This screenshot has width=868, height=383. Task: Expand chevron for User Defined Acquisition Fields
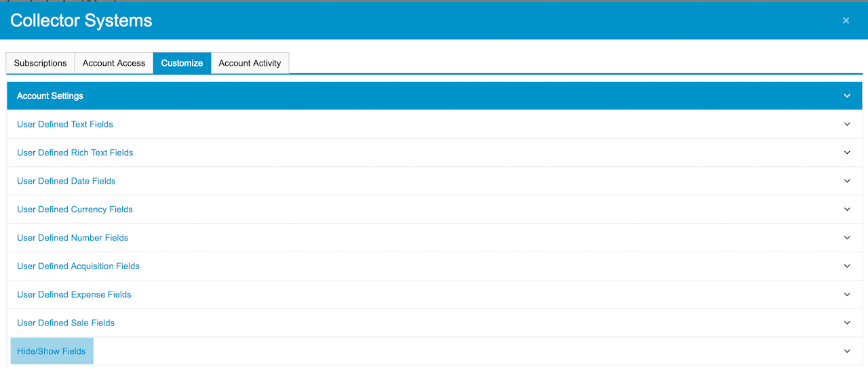[x=847, y=266]
